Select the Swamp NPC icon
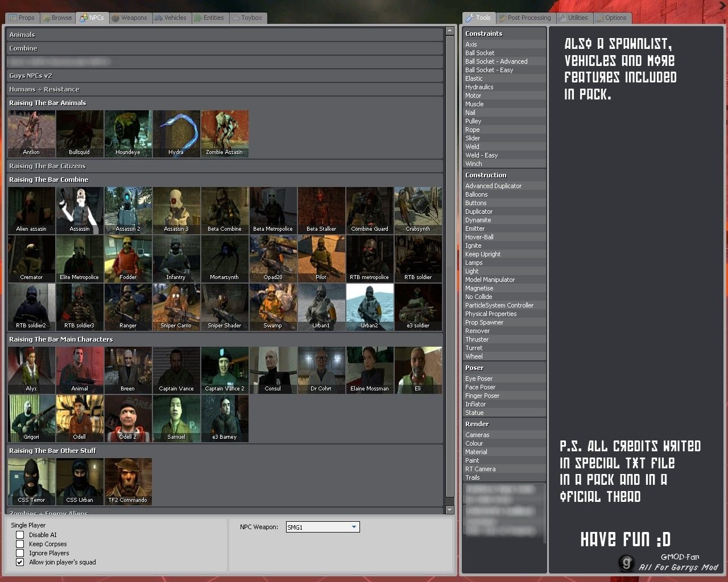 [273, 307]
